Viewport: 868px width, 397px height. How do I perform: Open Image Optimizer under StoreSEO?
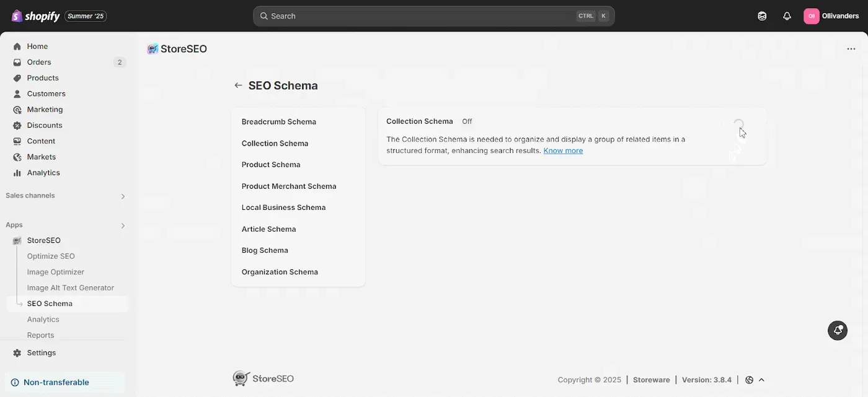(x=56, y=272)
